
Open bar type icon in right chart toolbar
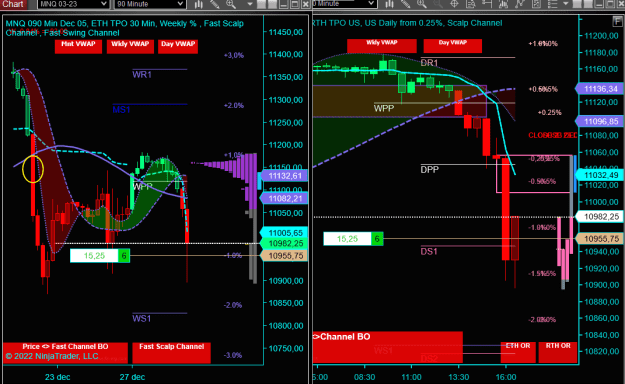(389, 4)
